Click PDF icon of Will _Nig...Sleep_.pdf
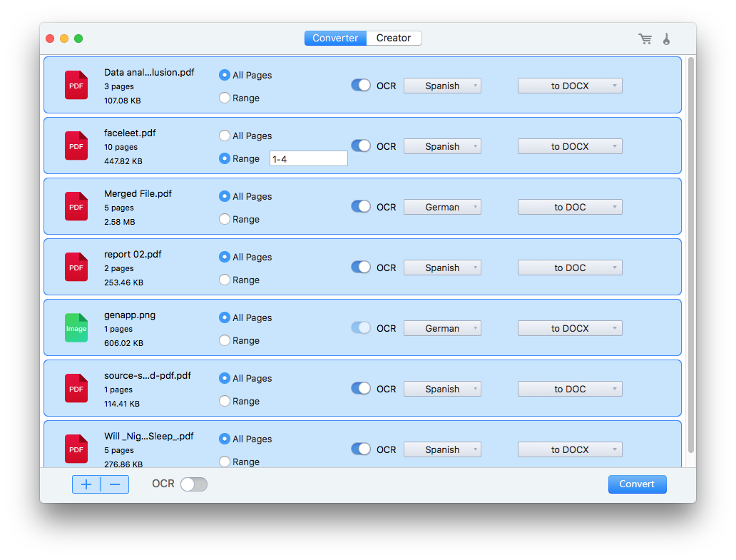Viewport: 736px width, 560px height. pyautogui.click(x=76, y=449)
